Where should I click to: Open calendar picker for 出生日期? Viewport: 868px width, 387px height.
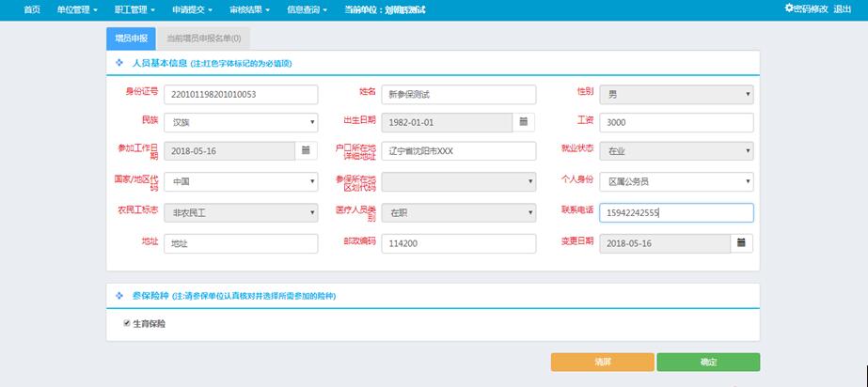(x=524, y=122)
